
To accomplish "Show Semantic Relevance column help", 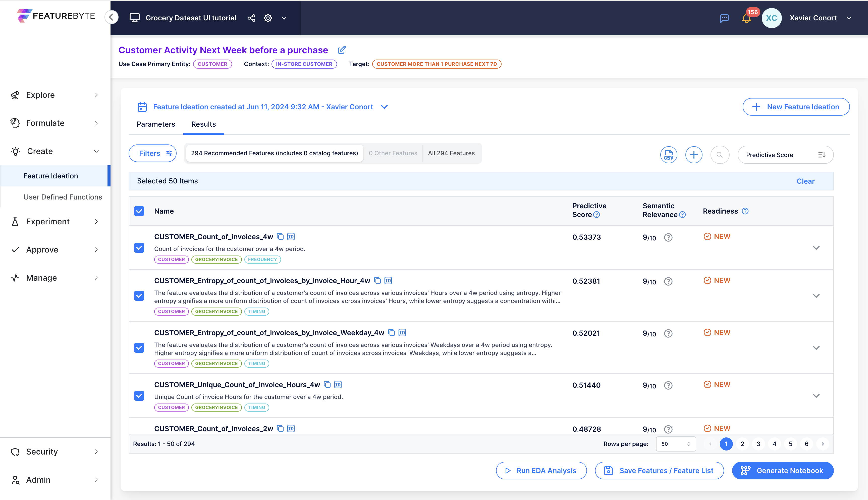I will [x=682, y=215].
